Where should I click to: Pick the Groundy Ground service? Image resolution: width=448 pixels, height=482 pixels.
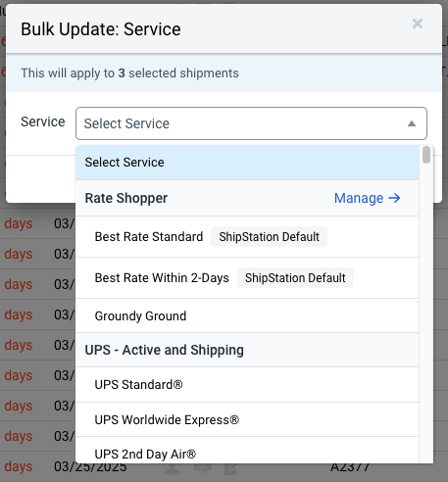coord(247,315)
